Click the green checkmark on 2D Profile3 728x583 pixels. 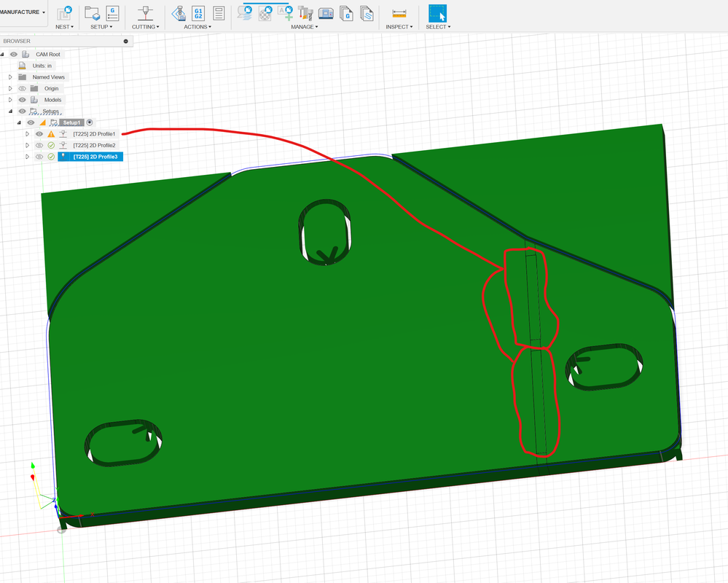tap(51, 157)
